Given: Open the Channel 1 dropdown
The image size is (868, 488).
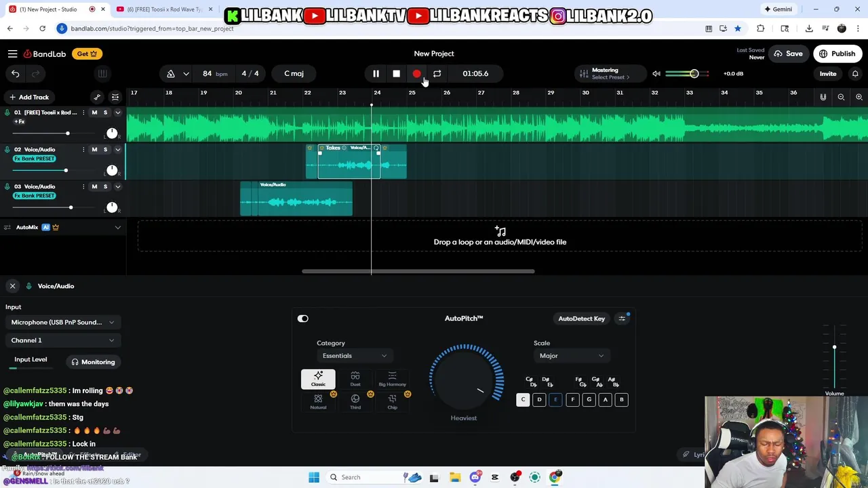Looking at the screenshot, I should tap(62, 340).
